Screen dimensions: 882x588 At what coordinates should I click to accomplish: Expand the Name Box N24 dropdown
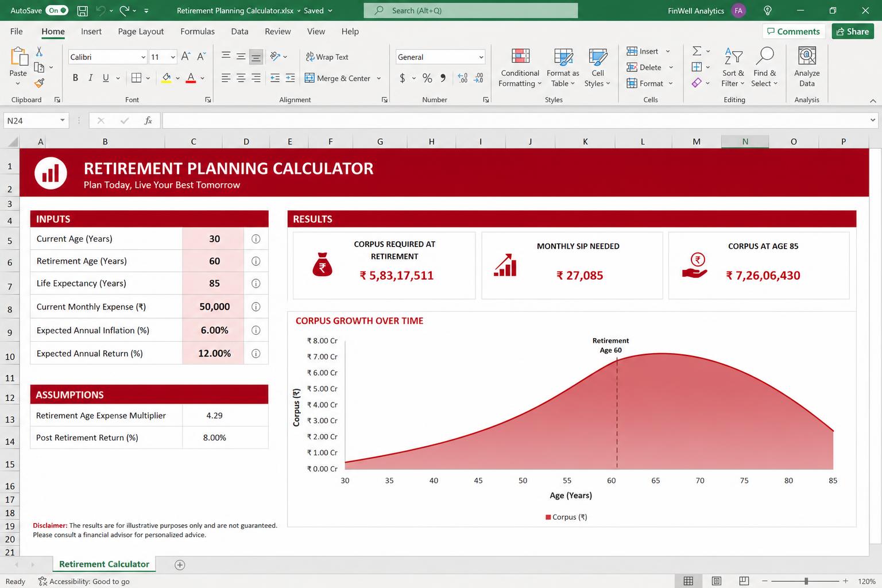click(62, 121)
